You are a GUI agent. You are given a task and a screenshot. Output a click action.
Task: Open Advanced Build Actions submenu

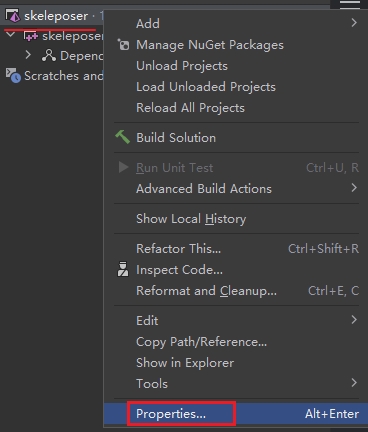point(236,189)
